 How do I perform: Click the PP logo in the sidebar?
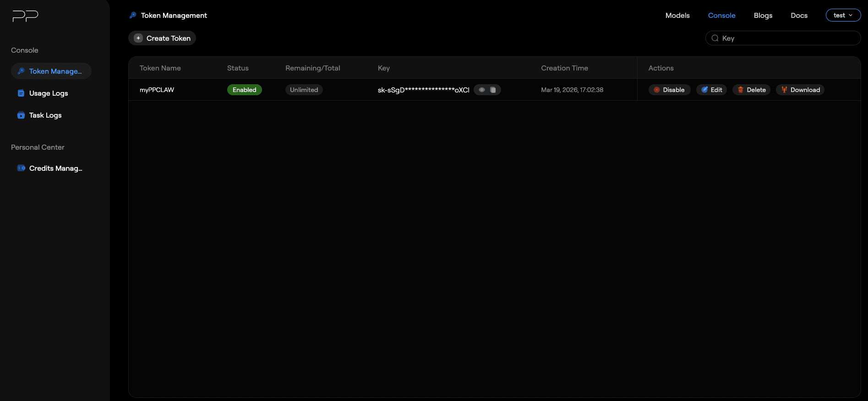(25, 16)
